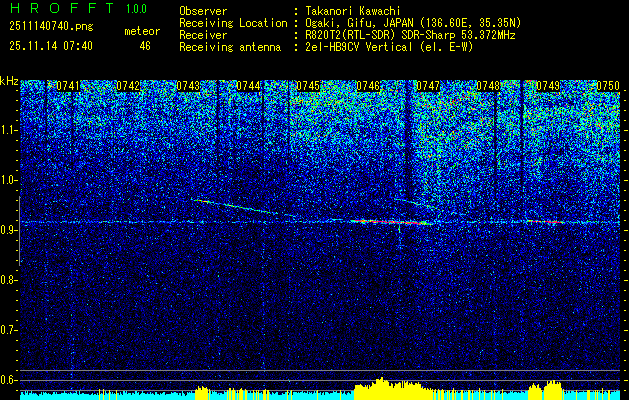This screenshot has width=629, height=400.
Task: Click time marker 0741
Action: 68,86
